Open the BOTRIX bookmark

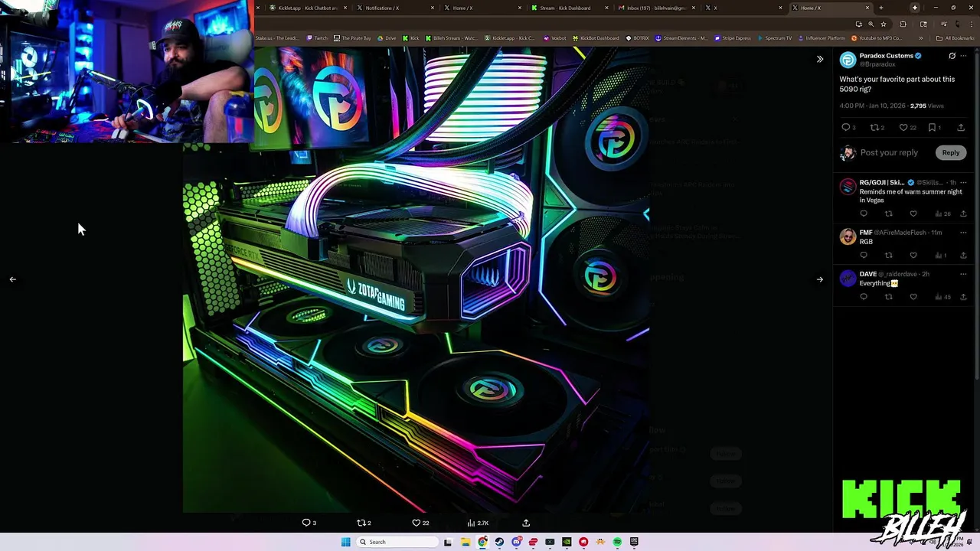[x=637, y=38]
